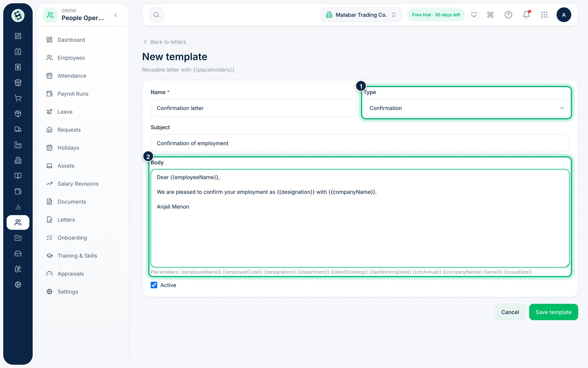Open Attendance in the sidebar
Viewport: 588px width, 368px height.
pyautogui.click(x=82, y=76)
